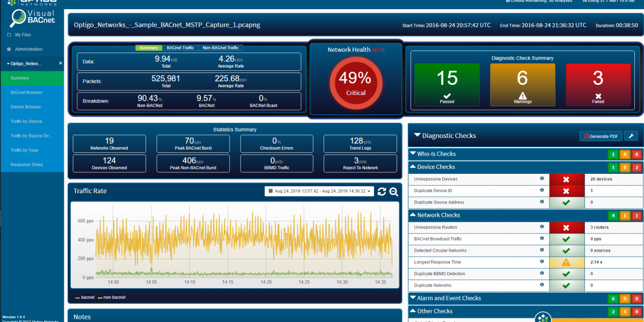Open the Administration link
Image resolution: width=644 pixels, height=322 pixels.
tap(28, 49)
